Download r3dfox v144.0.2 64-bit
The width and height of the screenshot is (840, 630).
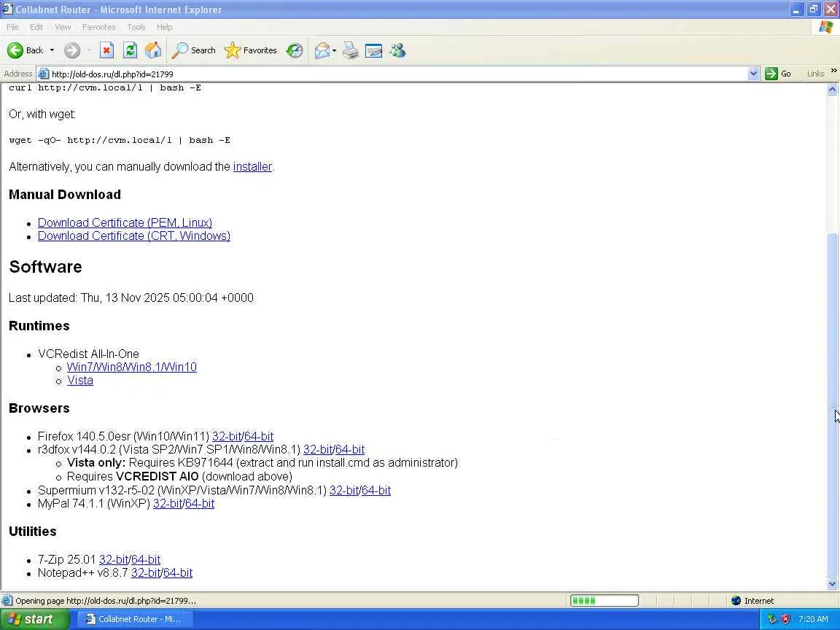point(350,449)
